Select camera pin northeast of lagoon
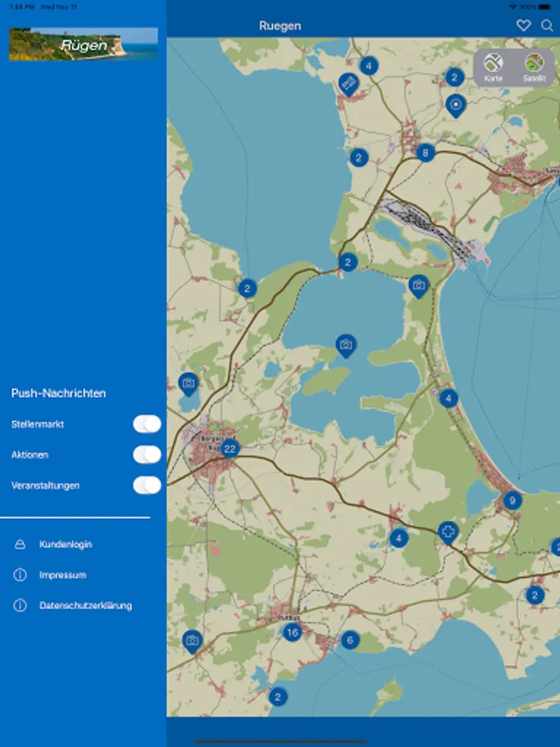 (x=419, y=286)
